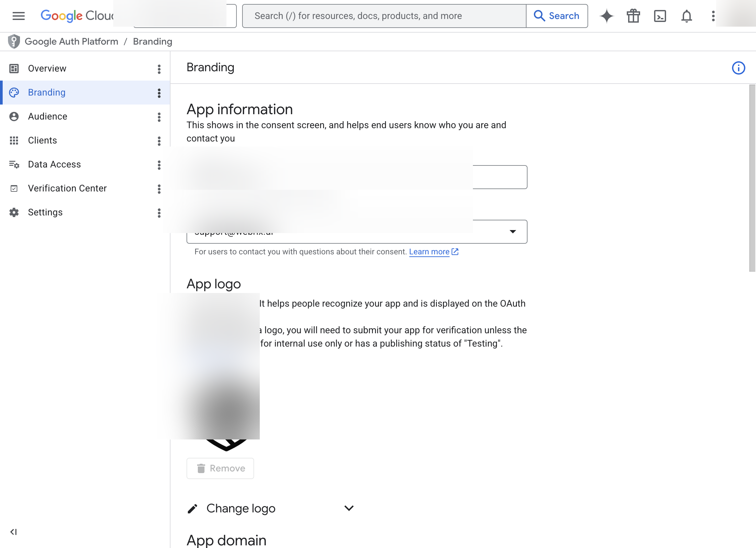Click Branding breadcrumb link
The height and width of the screenshot is (548, 756).
[x=152, y=41]
